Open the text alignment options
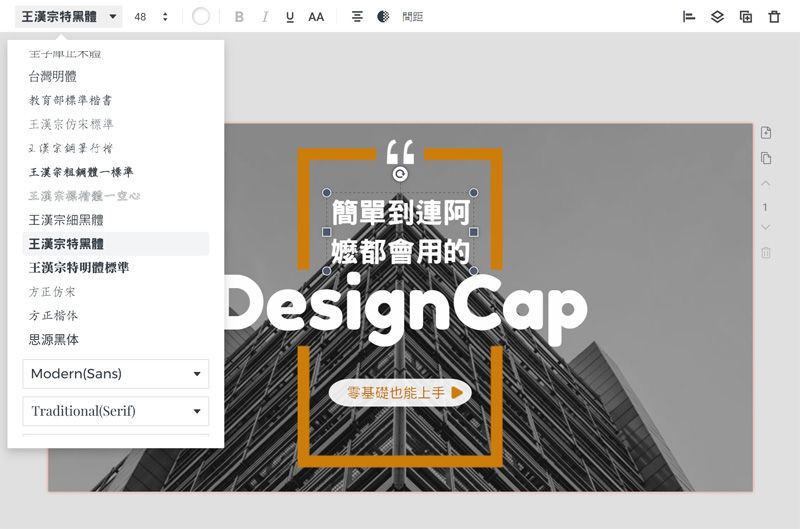 point(357,17)
